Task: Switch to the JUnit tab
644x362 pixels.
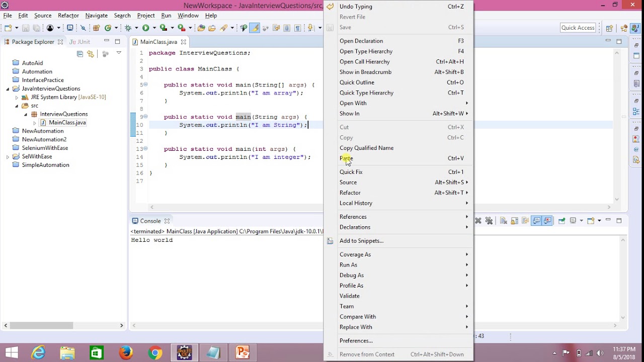Action: pos(79,42)
